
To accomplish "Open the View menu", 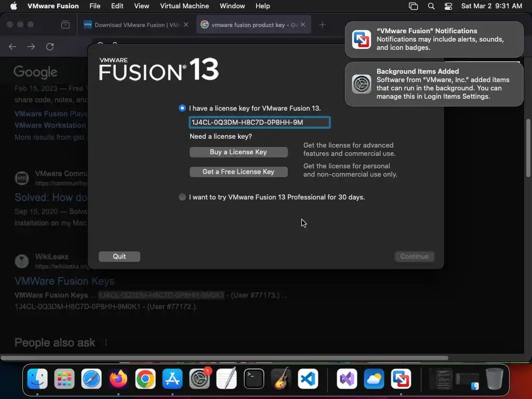I will (x=141, y=6).
